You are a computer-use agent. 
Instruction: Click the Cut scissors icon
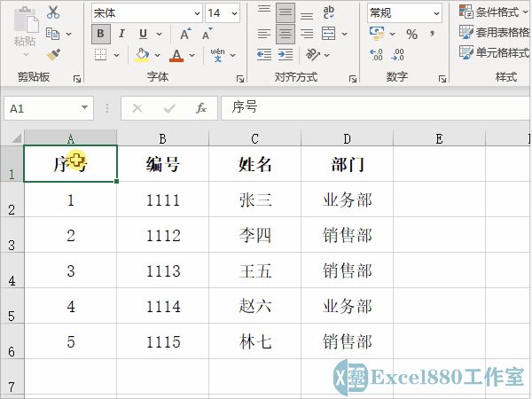click(x=53, y=12)
